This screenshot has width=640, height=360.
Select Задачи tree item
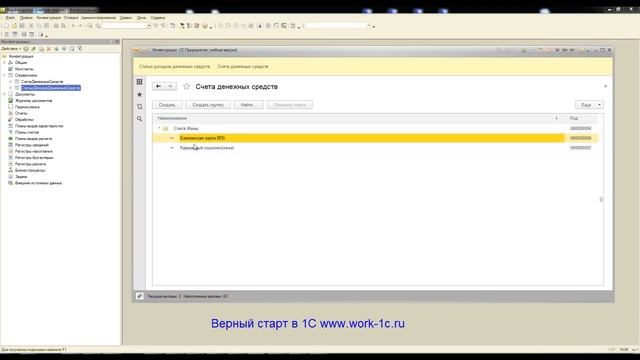click(x=21, y=177)
